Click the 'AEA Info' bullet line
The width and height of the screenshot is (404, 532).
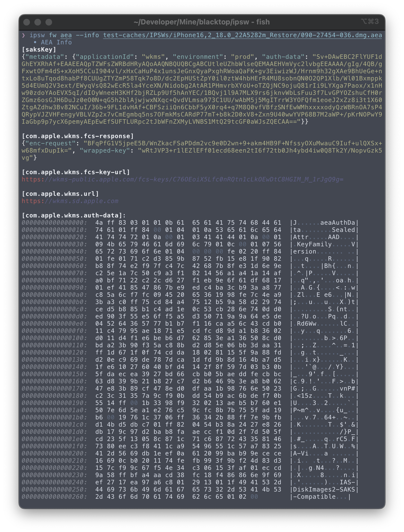[x=52, y=42]
